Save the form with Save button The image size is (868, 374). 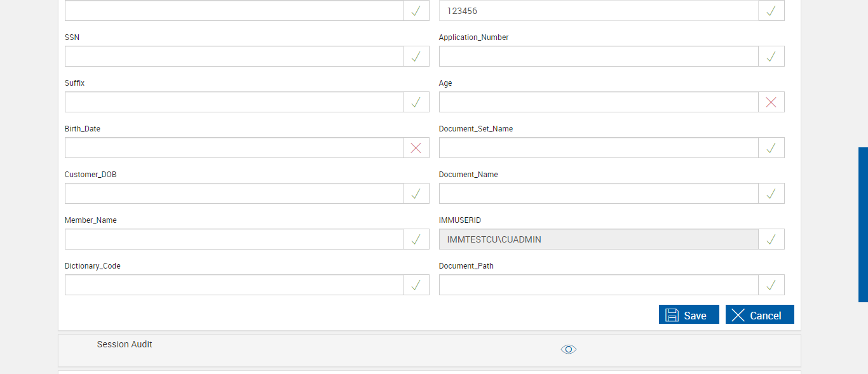click(688, 315)
